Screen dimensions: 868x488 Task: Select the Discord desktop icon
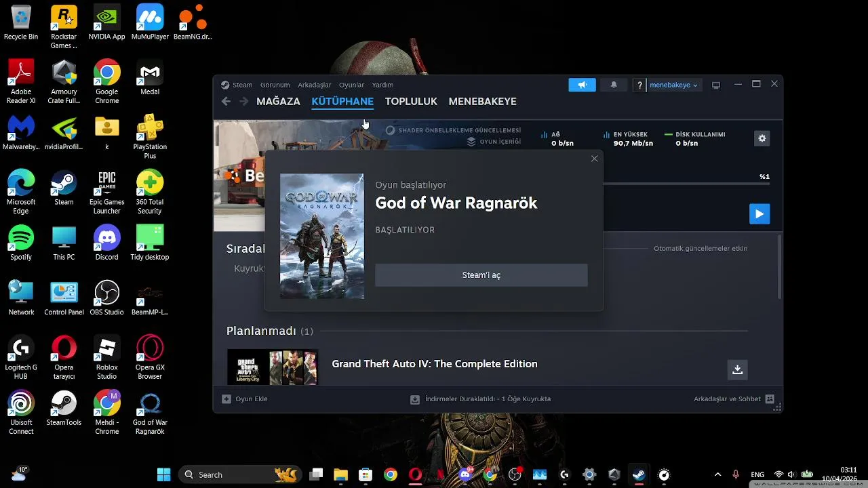pos(106,243)
